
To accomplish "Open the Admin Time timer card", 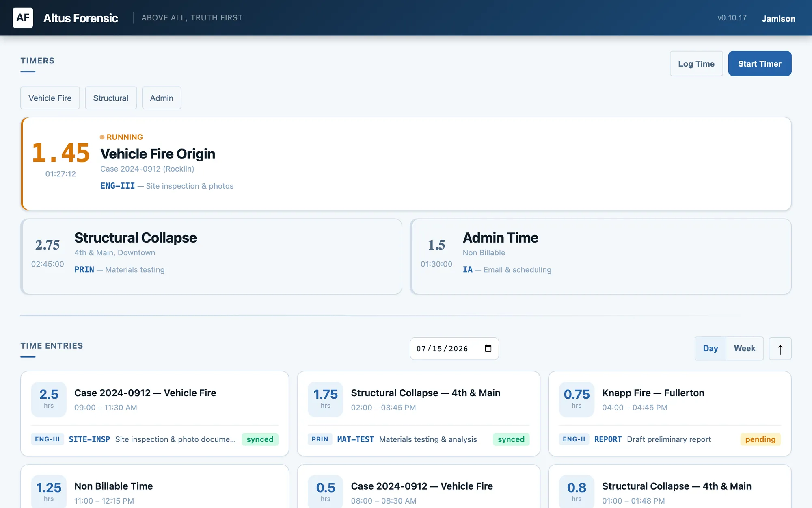I will [601, 256].
